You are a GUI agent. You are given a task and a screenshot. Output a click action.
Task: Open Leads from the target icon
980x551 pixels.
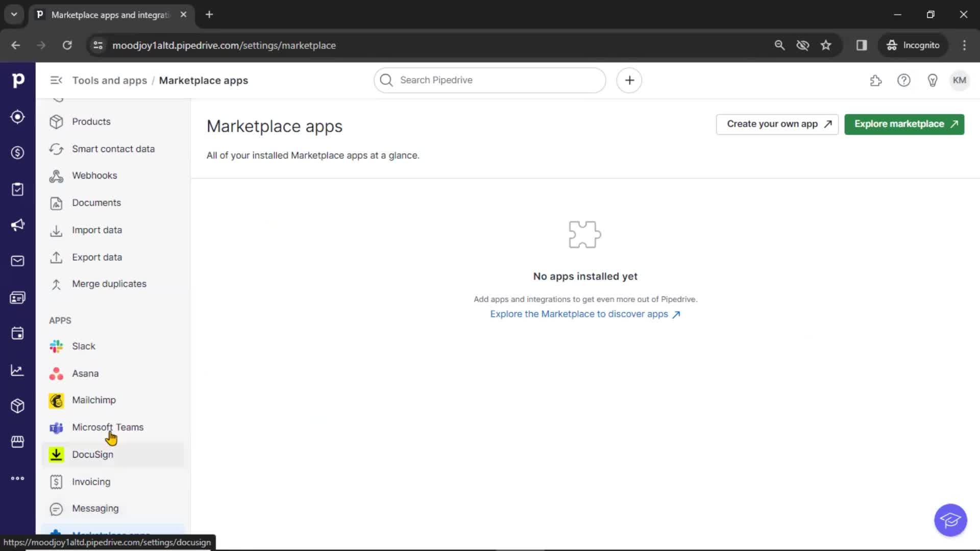18,117
